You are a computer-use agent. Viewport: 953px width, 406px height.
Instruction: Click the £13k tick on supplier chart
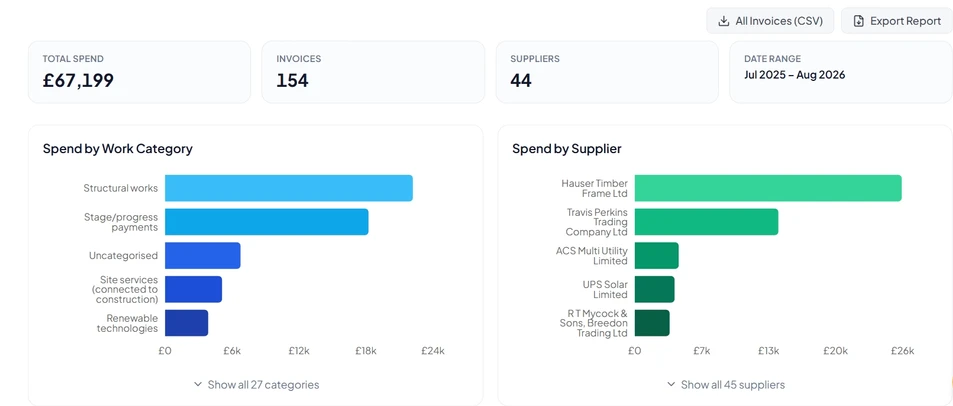coord(768,351)
